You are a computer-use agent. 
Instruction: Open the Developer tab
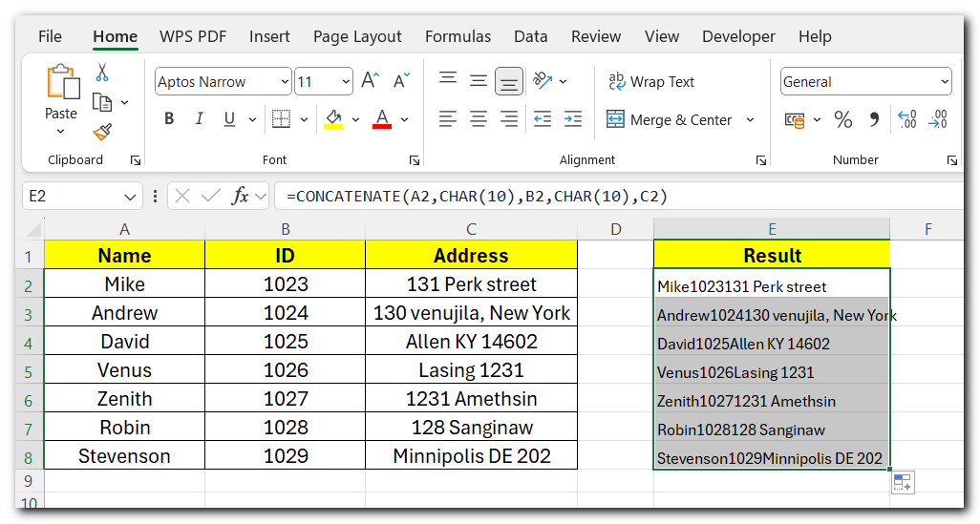738,36
